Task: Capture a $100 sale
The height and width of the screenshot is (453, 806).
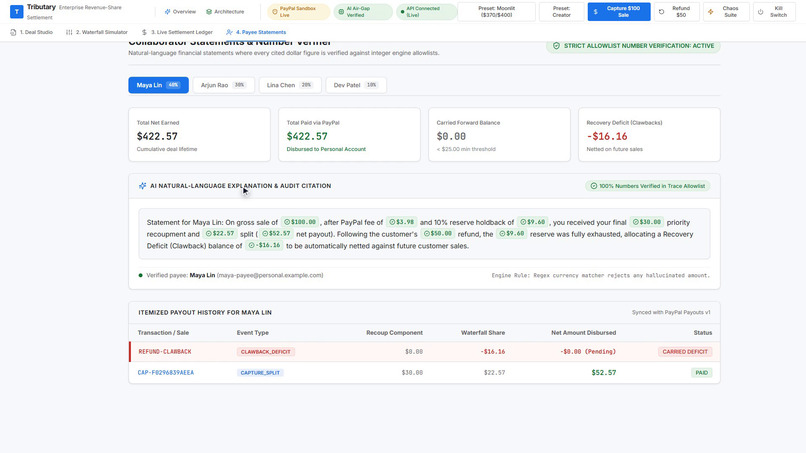Action: [619, 12]
